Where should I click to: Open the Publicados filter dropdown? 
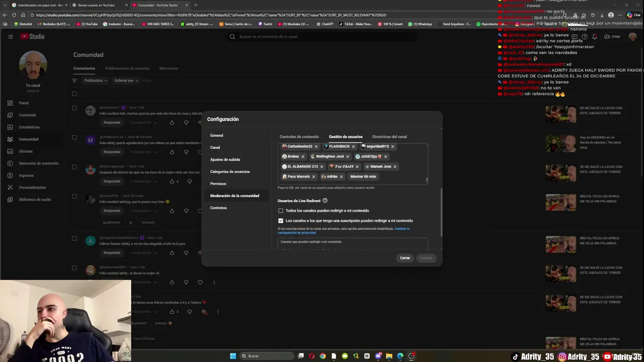pyautogui.click(x=96, y=80)
